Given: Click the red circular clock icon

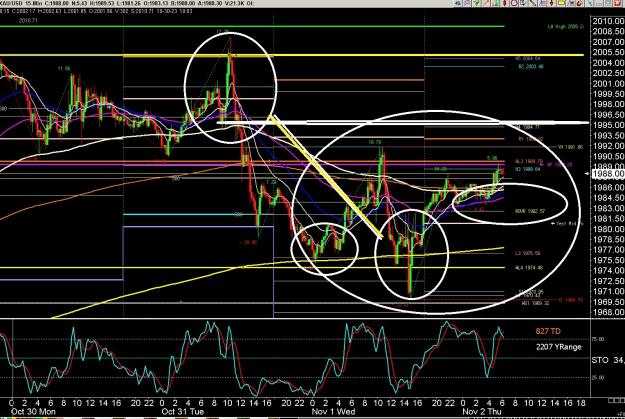Looking at the screenshot, I should click(x=515, y=3).
